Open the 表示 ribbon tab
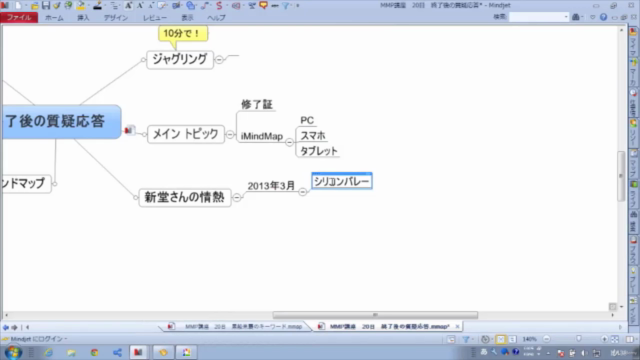Image resolution: width=640 pixels, height=360 pixels. (187, 18)
